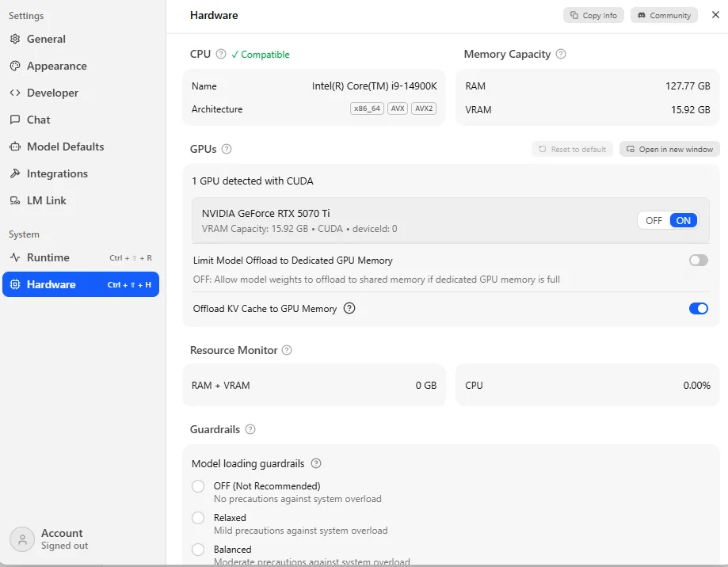Click the Memory Capacity help icon
This screenshot has height=567, width=728.
561,55
